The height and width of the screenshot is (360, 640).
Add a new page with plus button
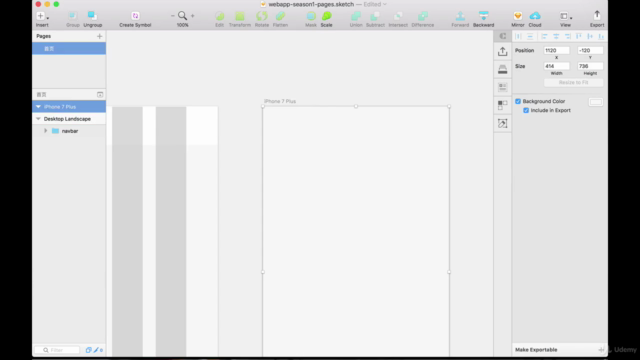pos(100,36)
